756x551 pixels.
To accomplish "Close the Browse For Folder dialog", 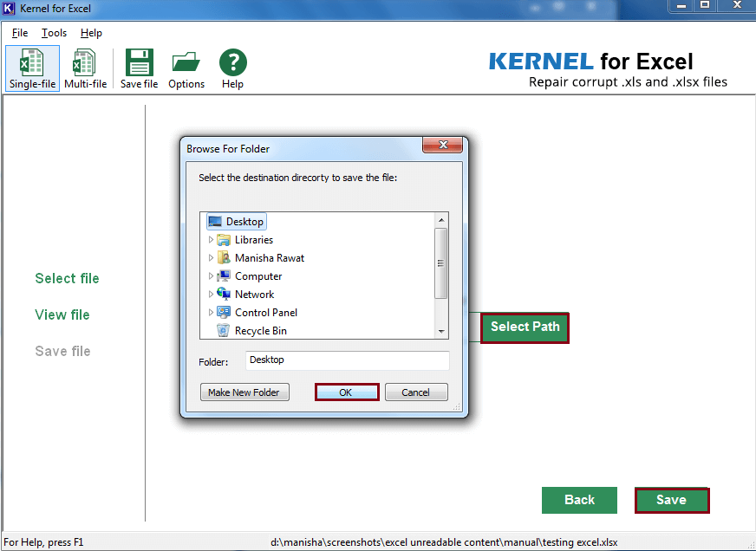I will pos(443,145).
